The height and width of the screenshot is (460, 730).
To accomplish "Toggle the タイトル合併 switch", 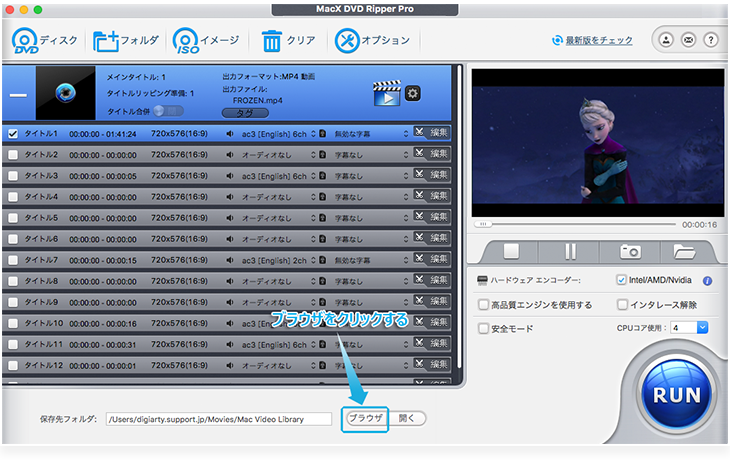I will click(168, 111).
